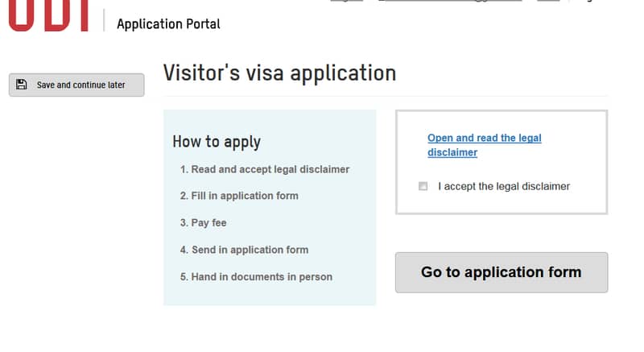Click the vertical divider beside the UDI logo
Image resolution: width=644 pixels, height=352 pixels.
[104, 19]
